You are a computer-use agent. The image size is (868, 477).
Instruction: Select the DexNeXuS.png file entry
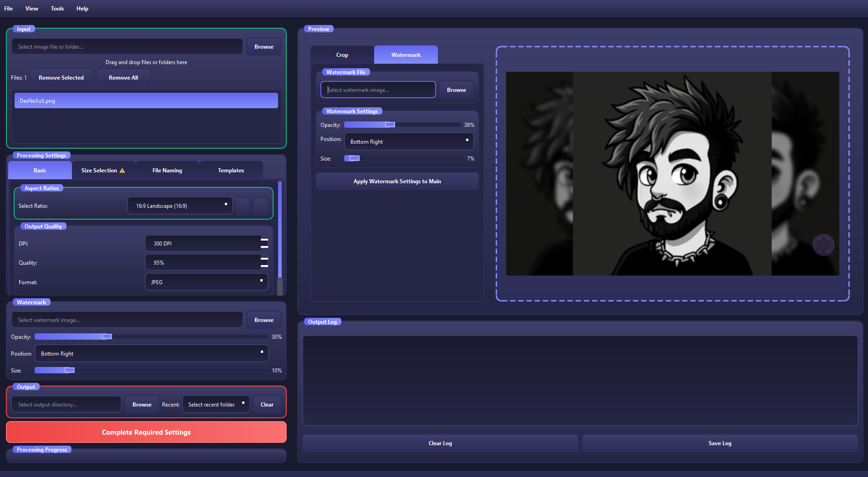click(146, 100)
